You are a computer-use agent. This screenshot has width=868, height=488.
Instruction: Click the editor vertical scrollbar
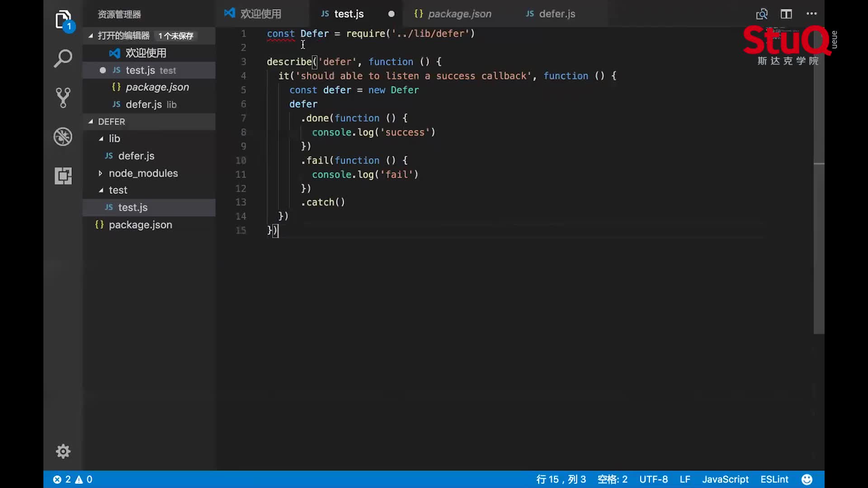[819, 249]
